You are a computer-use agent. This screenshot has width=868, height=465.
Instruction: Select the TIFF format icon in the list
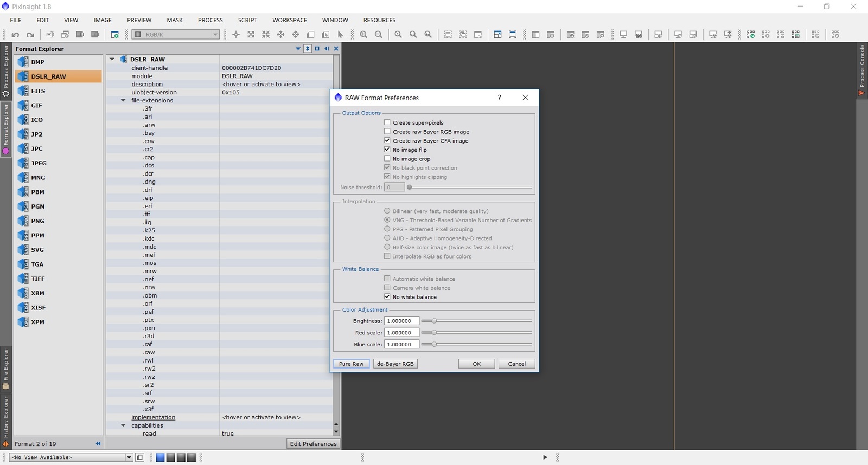(23, 279)
